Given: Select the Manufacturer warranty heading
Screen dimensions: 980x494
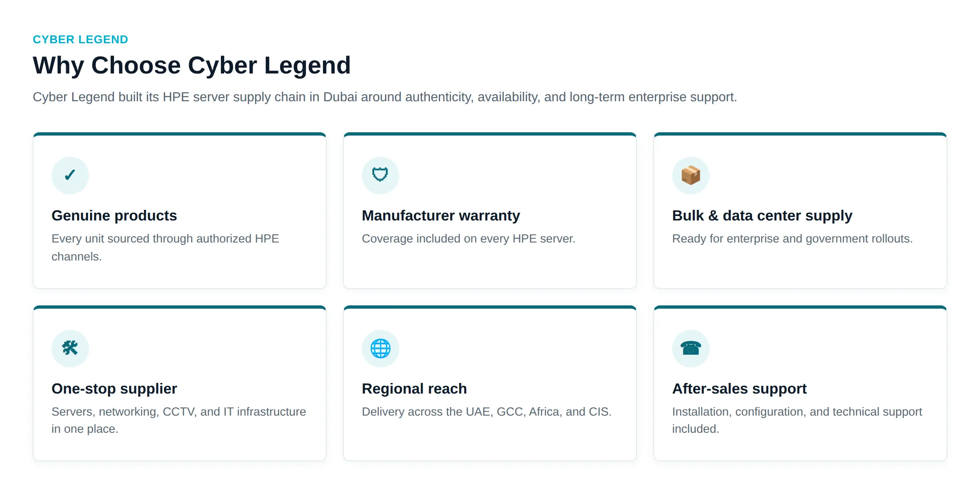Looking at the screenshot, I should (x=441, y=216).
